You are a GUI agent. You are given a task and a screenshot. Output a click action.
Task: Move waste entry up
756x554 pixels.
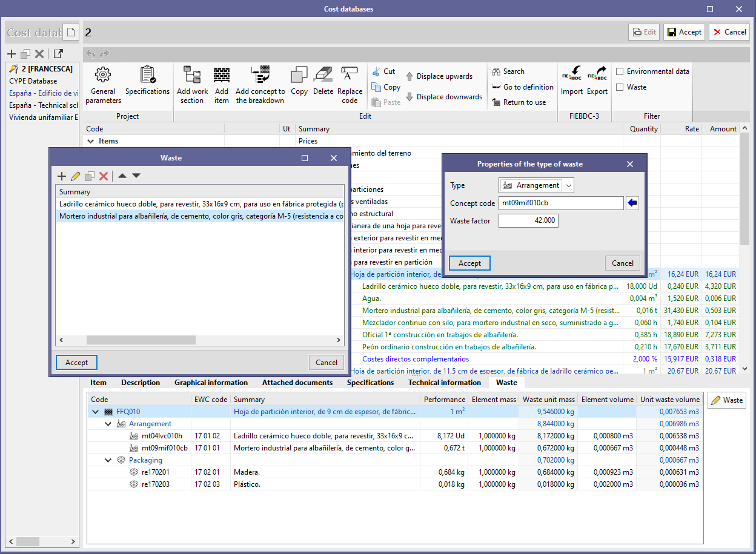pyautogui.click(x=122, y=176)
